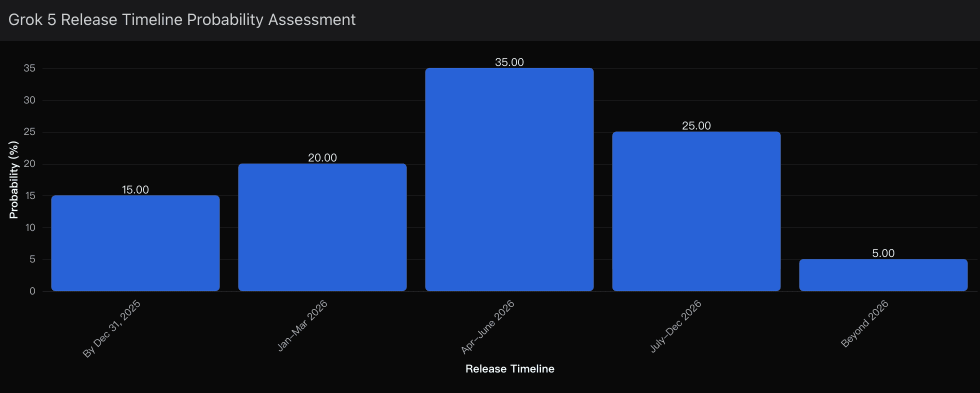Select the Jan–Mar 2026 bar
980x393 pixels.
322,227
